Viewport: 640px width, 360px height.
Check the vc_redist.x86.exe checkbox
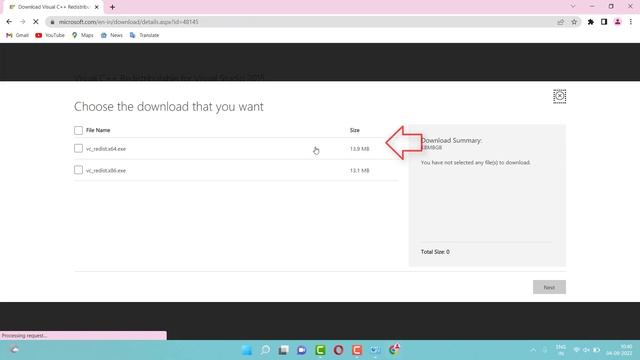pyautogui.click(x=78, y=170)
